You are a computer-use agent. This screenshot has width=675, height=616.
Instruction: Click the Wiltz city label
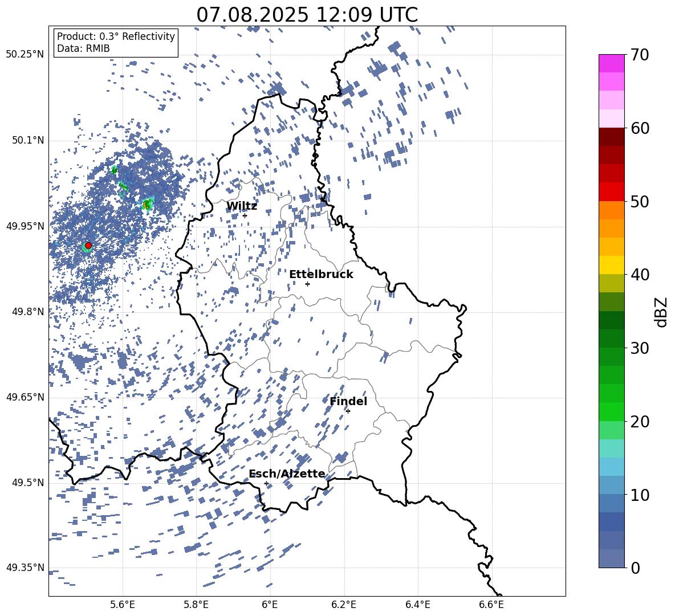(x=242, y=206)
